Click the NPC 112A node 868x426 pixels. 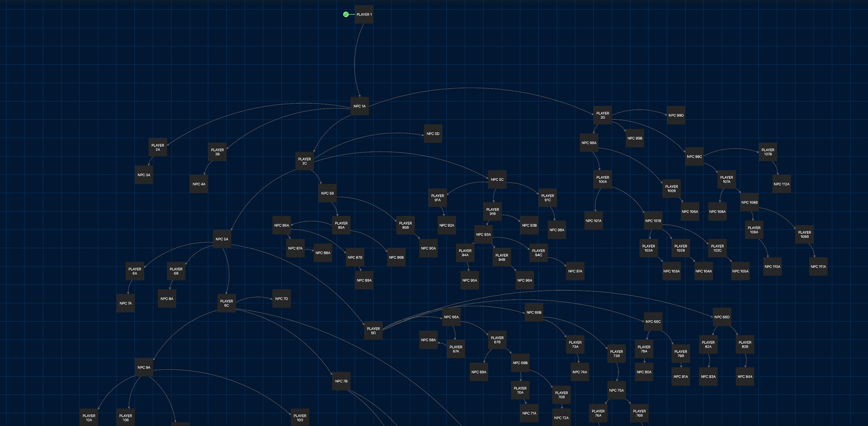782,184
